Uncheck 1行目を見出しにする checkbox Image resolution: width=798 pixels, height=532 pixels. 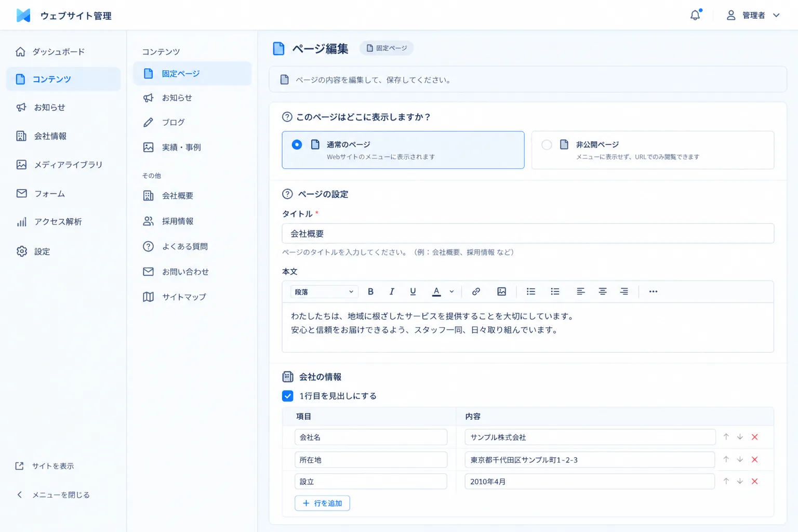[287, 396]
